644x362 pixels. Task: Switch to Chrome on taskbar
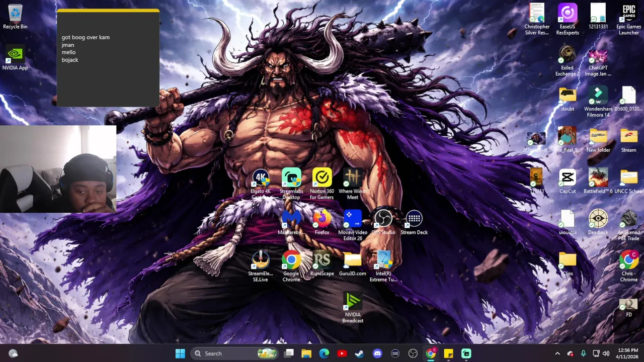coord(431,353)
